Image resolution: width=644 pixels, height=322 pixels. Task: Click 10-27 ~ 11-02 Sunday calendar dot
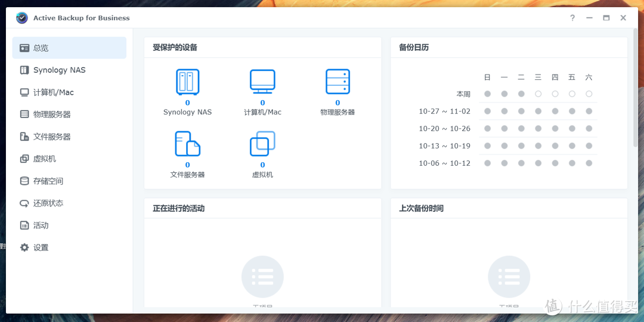488,112
